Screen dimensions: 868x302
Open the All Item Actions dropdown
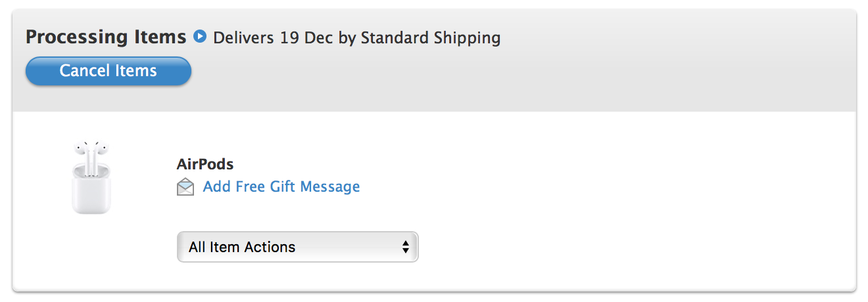(x=297, y=247)
